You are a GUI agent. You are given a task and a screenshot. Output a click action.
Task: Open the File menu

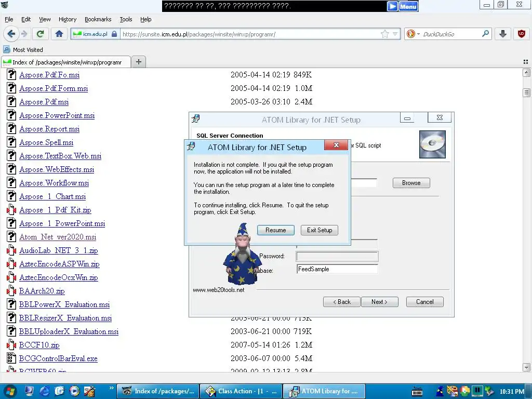point(9,19)
